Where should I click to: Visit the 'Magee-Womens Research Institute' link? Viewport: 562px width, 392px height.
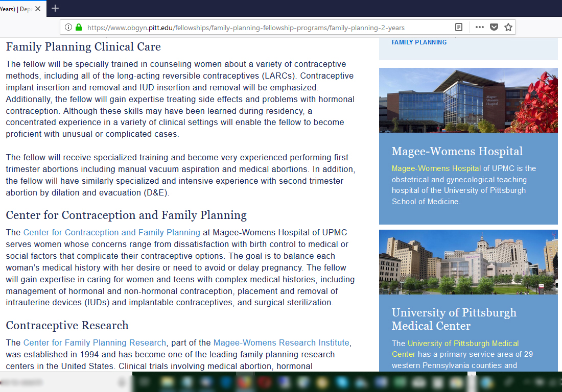coord(282,342)
